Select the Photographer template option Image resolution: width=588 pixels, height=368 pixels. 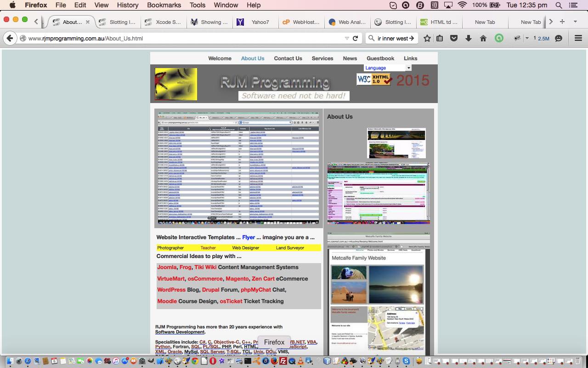(x=170, y=248)
